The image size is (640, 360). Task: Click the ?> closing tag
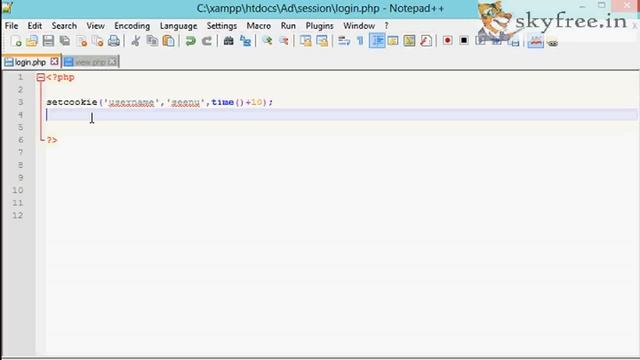click(52, 140)
